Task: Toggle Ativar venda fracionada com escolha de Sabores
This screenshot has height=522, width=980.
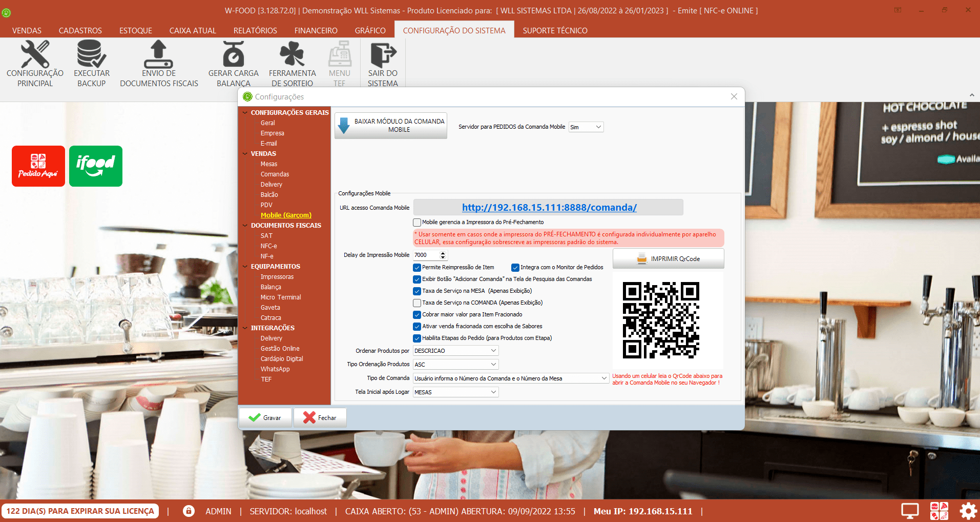Action: [417, 327]
